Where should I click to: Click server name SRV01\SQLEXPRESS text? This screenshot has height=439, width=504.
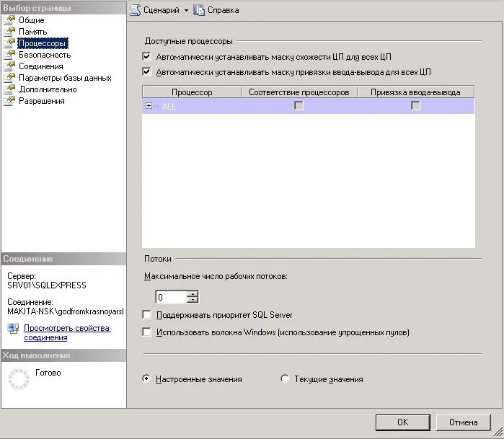coord(47,285)
